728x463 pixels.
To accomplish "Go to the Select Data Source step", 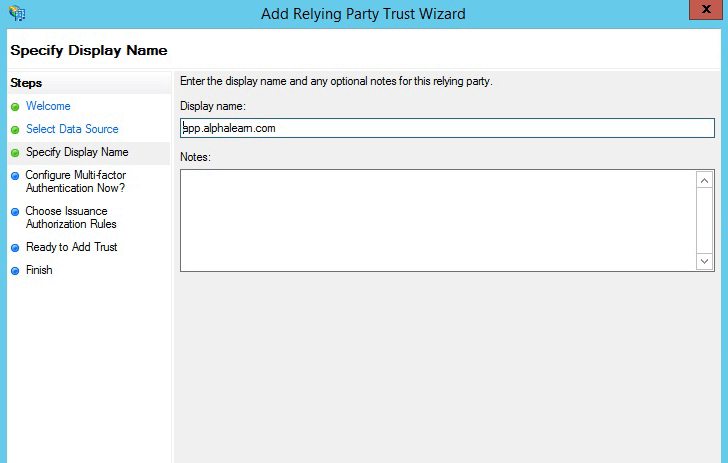I will tap(72, 129).
